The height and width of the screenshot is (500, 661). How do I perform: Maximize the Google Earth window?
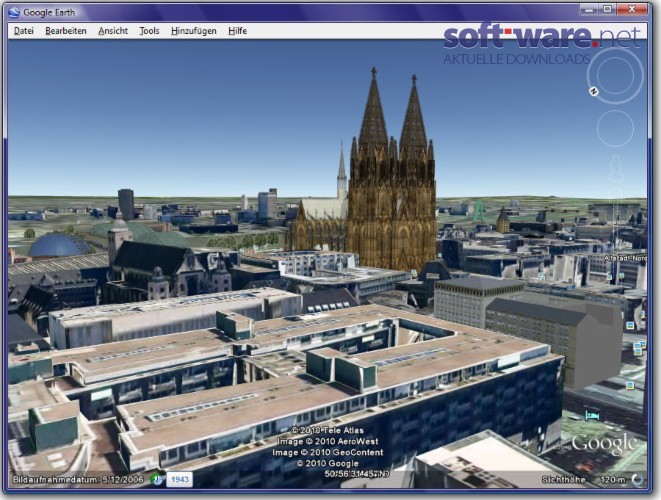pos(607,9)
